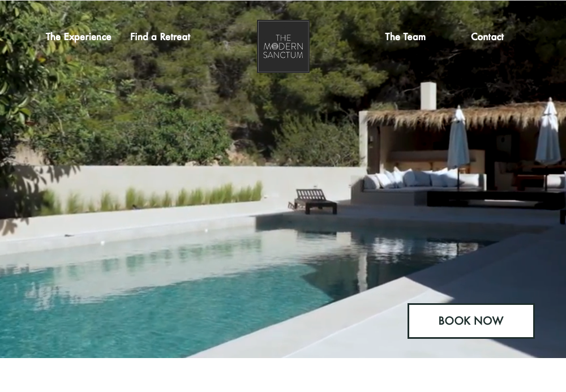Click the circular emblem inside MODERN logo text
Image resolution: width=566 pixels, height=392 pixels.
275,46
